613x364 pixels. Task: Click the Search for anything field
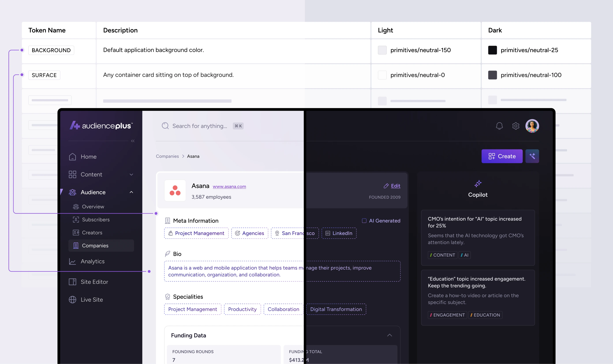(199, 126)
